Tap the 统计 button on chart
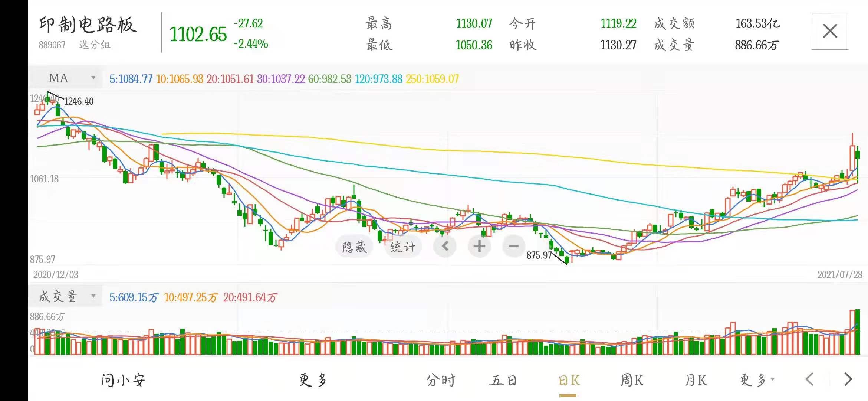868x401 pixels. (402, 247)
